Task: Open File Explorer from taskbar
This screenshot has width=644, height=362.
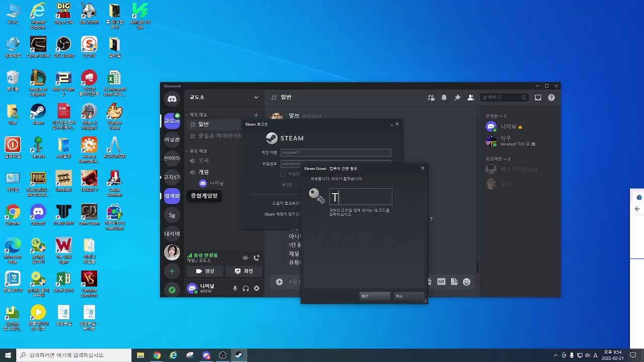Action: tap(140, 355)
